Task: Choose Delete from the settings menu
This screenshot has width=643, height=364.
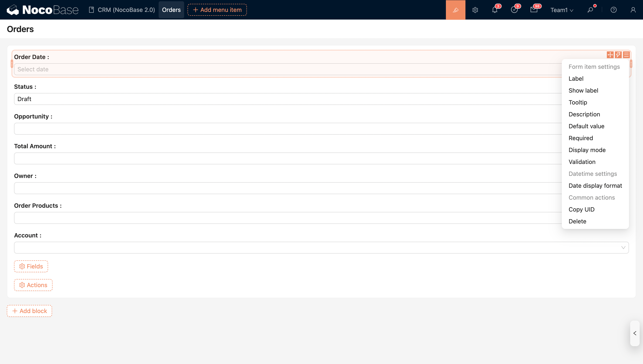Action: (x=577, y=221)
